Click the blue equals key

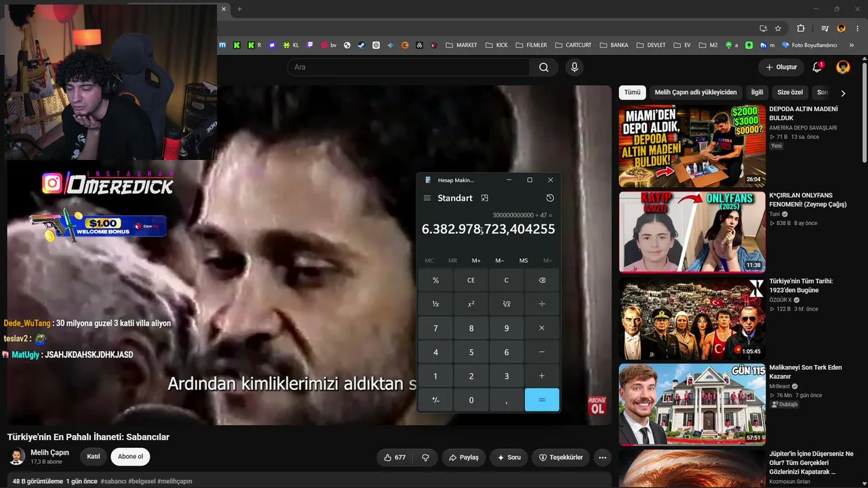542,400
